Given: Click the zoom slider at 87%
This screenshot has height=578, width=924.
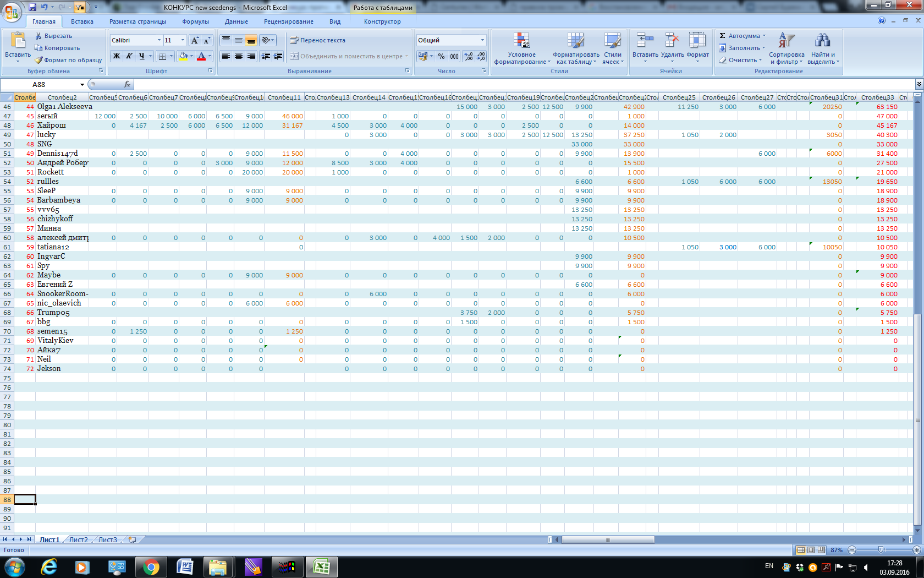Looking at the screenshot, I should tap(881, 550).
